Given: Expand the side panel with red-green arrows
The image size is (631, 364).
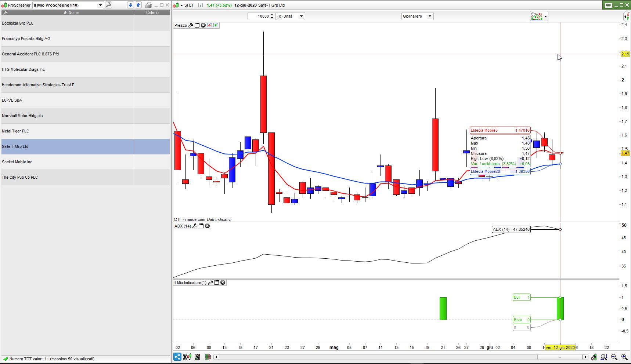Looking at the screenshot, I should (627, 16).
